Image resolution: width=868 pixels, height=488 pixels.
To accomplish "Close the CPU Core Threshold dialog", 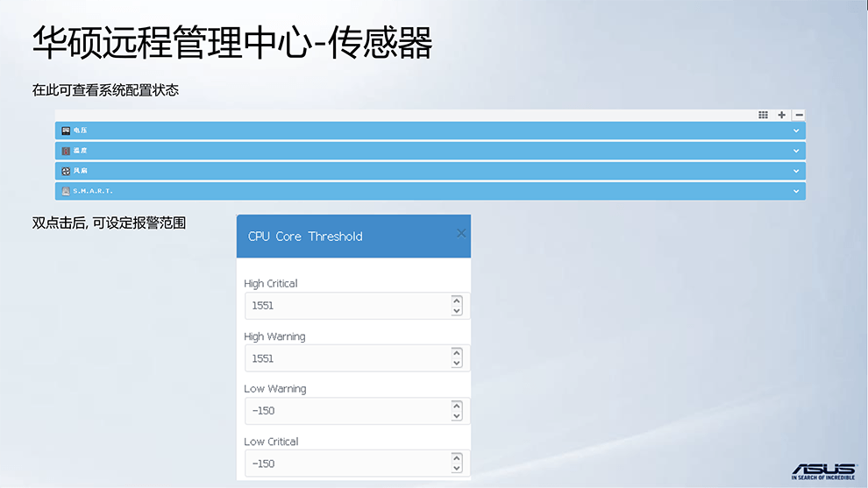I will coord(461,233).
